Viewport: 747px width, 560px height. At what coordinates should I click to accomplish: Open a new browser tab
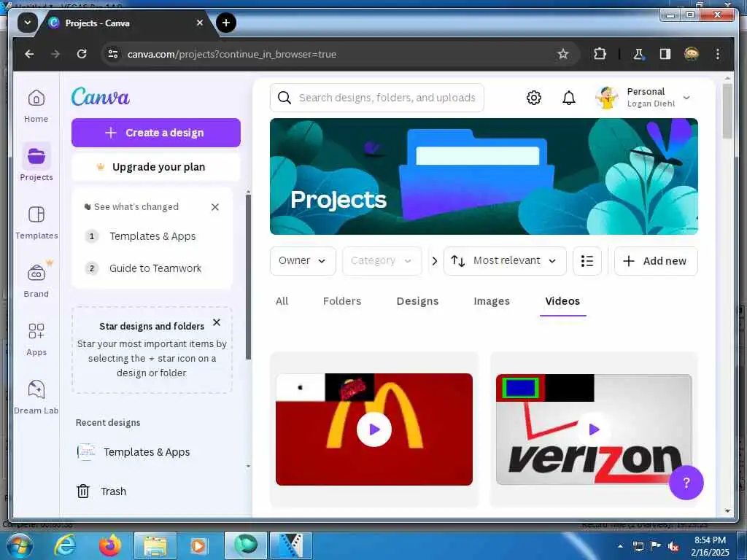[x=226, y=23]
